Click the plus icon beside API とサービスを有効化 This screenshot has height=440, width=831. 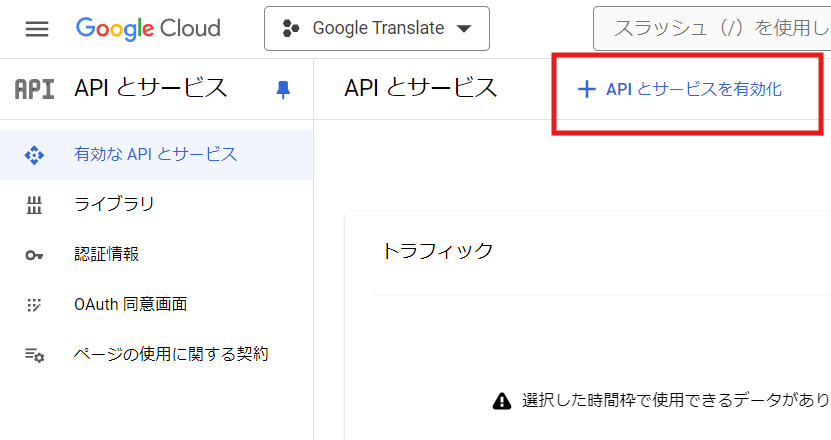tap(586, 89)
